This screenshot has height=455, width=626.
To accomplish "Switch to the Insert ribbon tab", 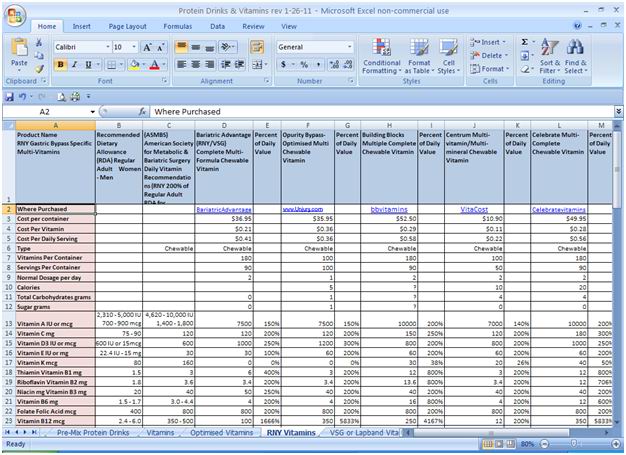I will click(x=81, y=26).
